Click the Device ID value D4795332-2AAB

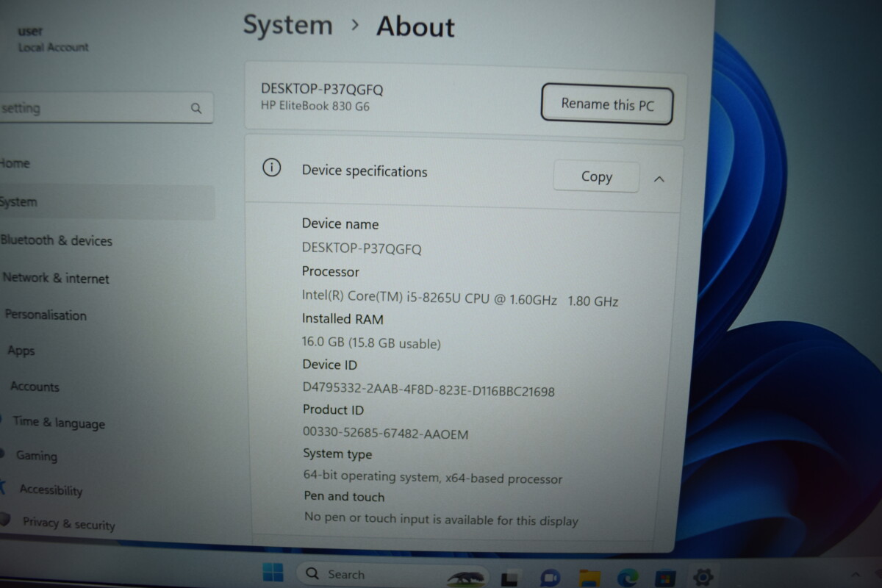pos(429,390)
